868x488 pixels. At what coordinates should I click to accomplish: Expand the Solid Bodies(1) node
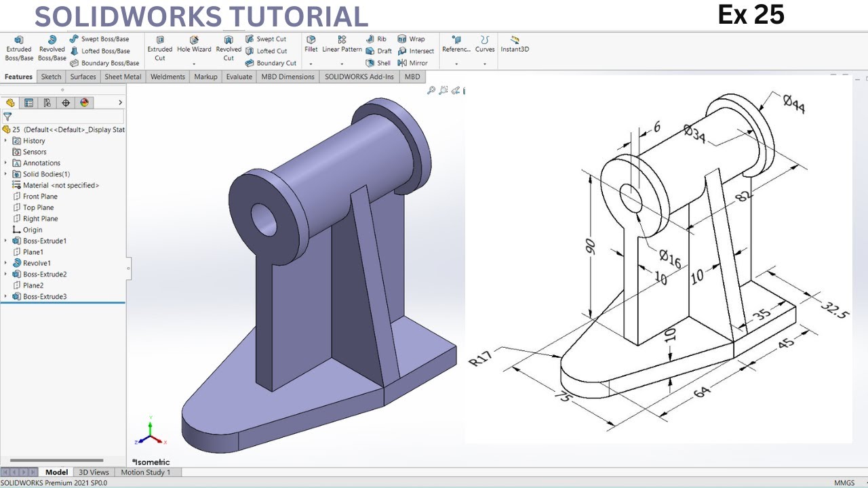[6, 174]
